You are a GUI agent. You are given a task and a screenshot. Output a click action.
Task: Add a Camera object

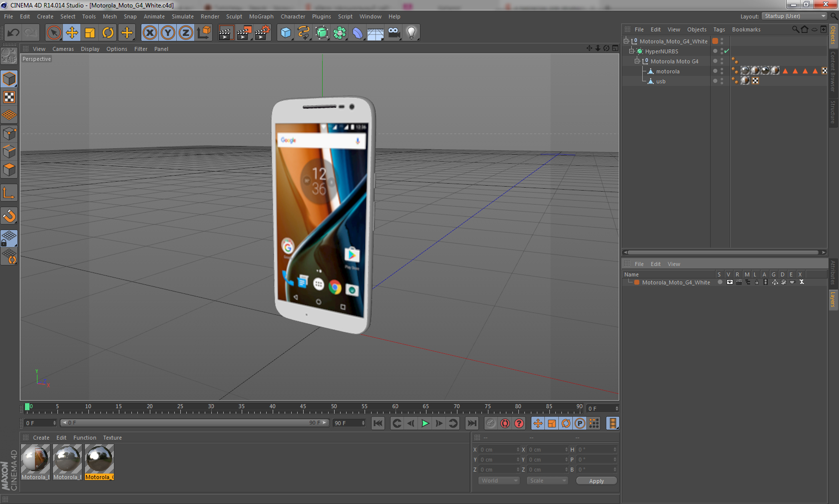click(x=394, y=33)
